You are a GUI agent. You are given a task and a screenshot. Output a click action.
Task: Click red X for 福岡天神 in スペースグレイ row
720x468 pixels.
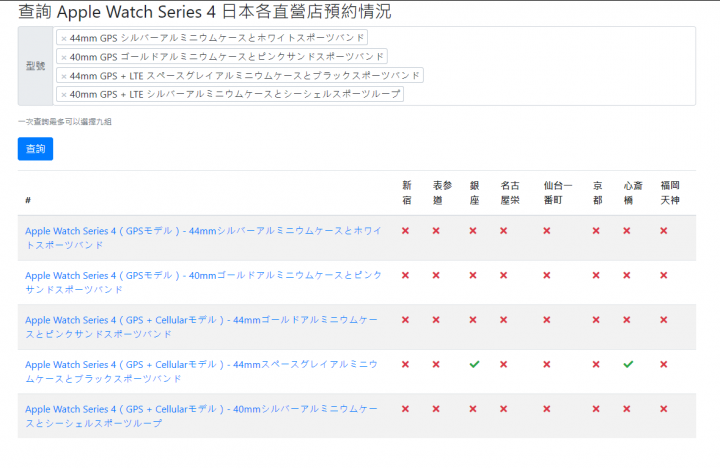tap(664, 364)
